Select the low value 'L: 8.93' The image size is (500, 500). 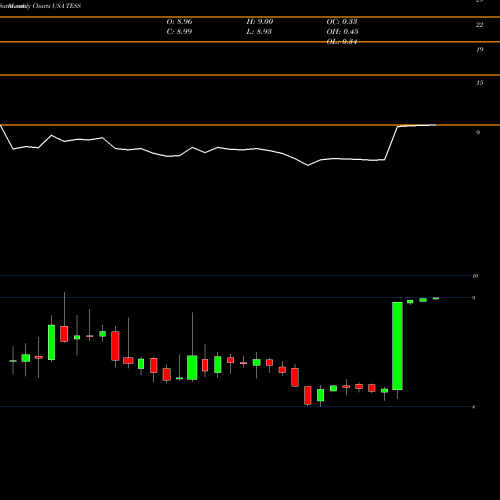tap(259, 32)
